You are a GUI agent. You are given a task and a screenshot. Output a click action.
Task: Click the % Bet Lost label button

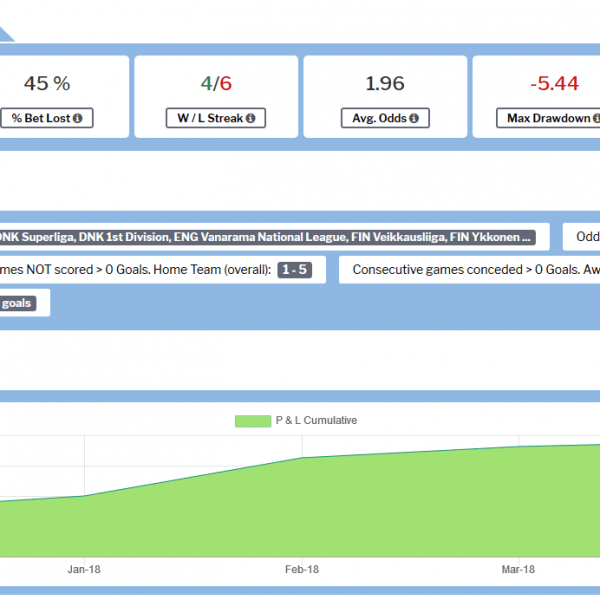[x=47, y=118]
